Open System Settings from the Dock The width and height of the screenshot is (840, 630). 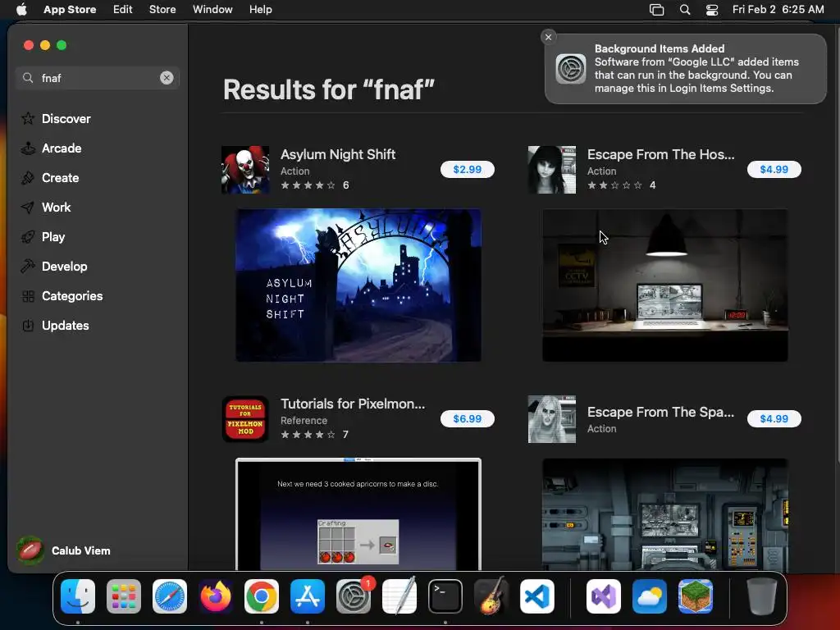(x=354, y=596)
